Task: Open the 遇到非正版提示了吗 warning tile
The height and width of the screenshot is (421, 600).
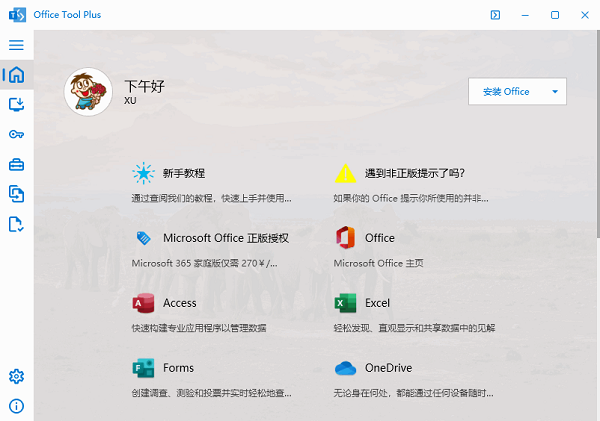Action: click(412, 183)
